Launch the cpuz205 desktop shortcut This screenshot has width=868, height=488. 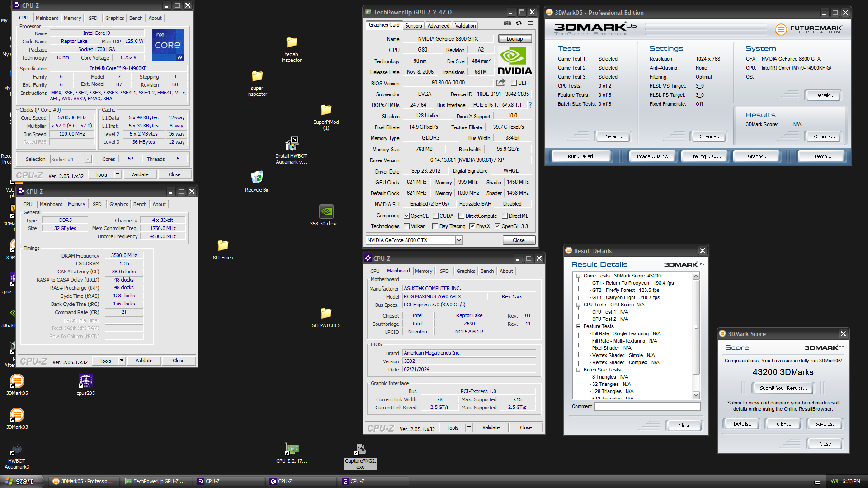coord(85,385)
